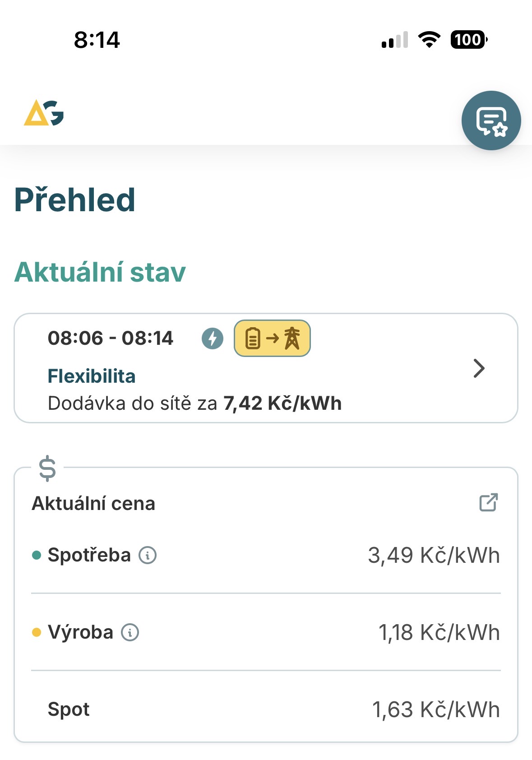The width and height of the screenshot is (532, 760).
Task: Expand Flexibilita details with the chevron
Action: click(x=479, y=368)
